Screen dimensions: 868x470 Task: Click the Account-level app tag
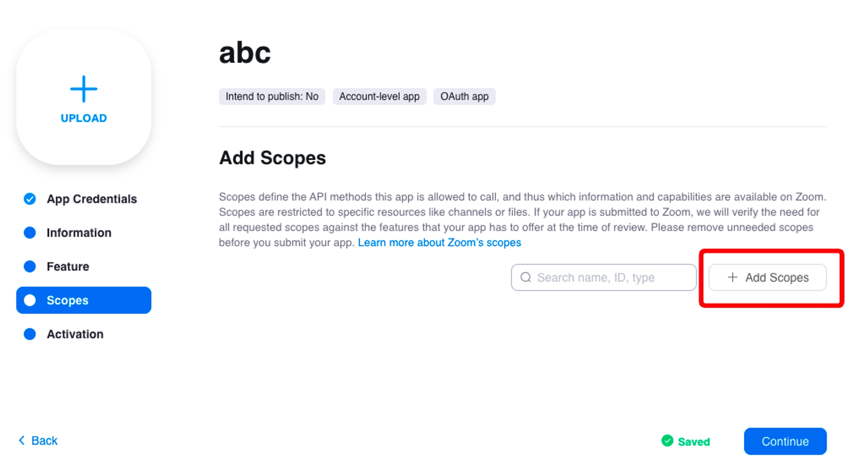(379, 96)
